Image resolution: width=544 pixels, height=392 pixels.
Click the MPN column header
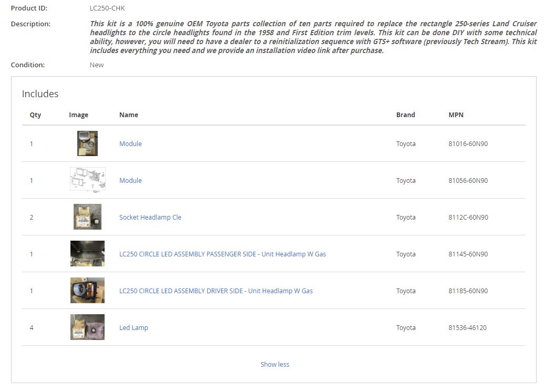tap(456, 115)
